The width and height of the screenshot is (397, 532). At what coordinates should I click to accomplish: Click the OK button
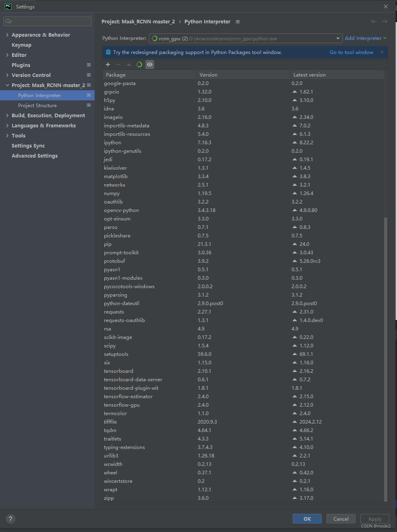307,519
